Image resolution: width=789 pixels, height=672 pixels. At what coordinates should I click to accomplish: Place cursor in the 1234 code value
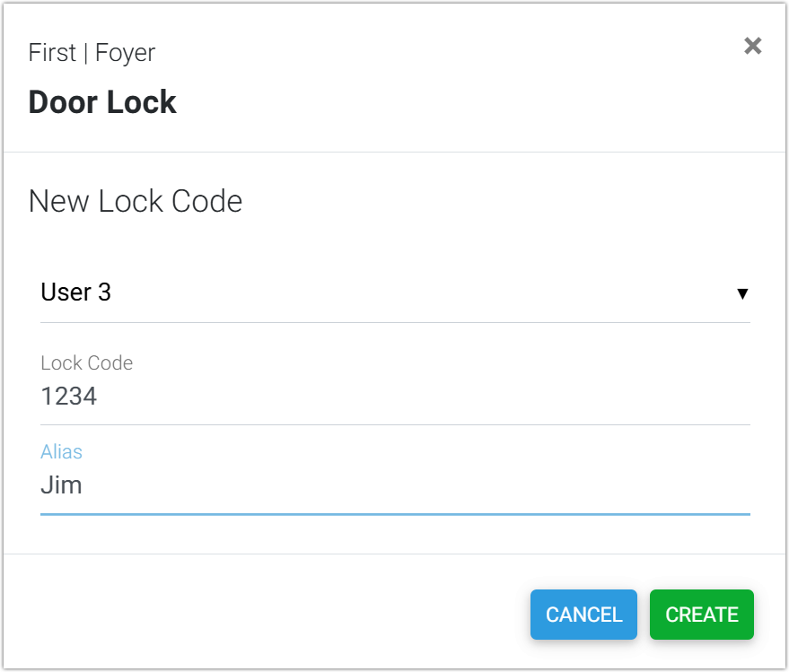pyautogui.click(x=69, y=397)
